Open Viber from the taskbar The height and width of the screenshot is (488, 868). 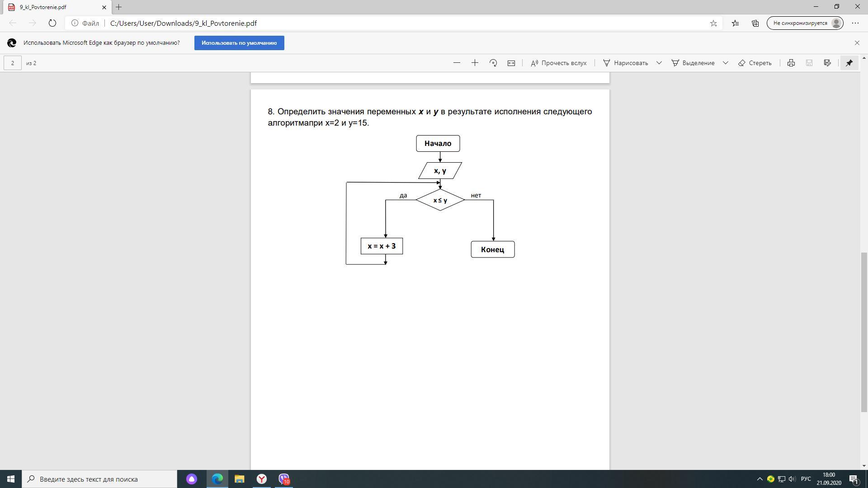[284, 479]
